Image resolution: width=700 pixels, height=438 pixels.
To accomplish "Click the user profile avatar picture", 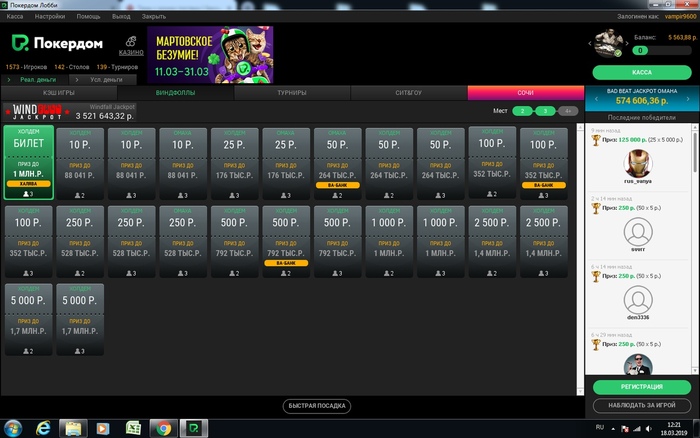I will [608, 43].
